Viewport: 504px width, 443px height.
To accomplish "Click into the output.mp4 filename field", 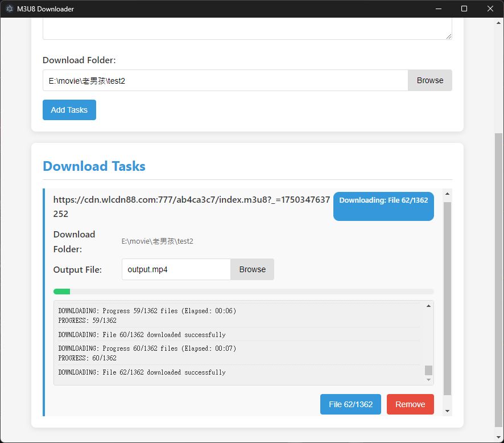I will coord(176,269).
